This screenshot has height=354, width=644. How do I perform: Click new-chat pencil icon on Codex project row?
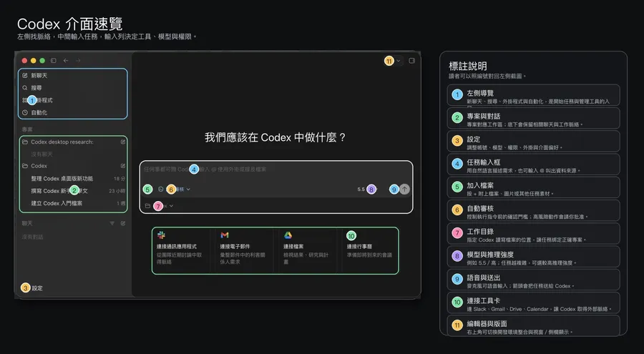[x=123, y=166]
